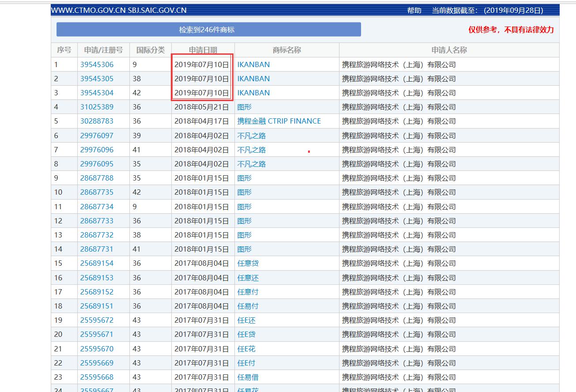Open the 任E付 trademark link
The image size is (576, 392).
pyautogui.click(x=246, y=363)
